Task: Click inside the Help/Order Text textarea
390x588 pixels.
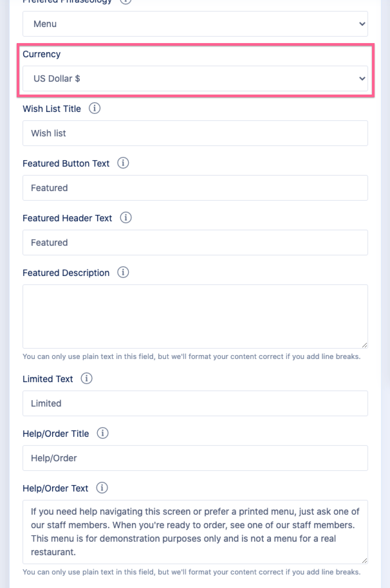Action: coord(195,532)
